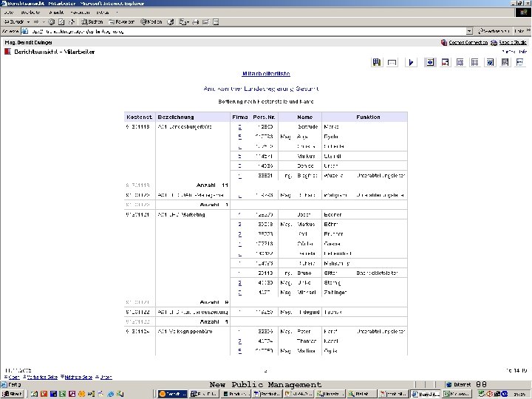Go to Unten bottom page link
The width and height of the screenshot is (532, 399).
(x=106, y=377)
